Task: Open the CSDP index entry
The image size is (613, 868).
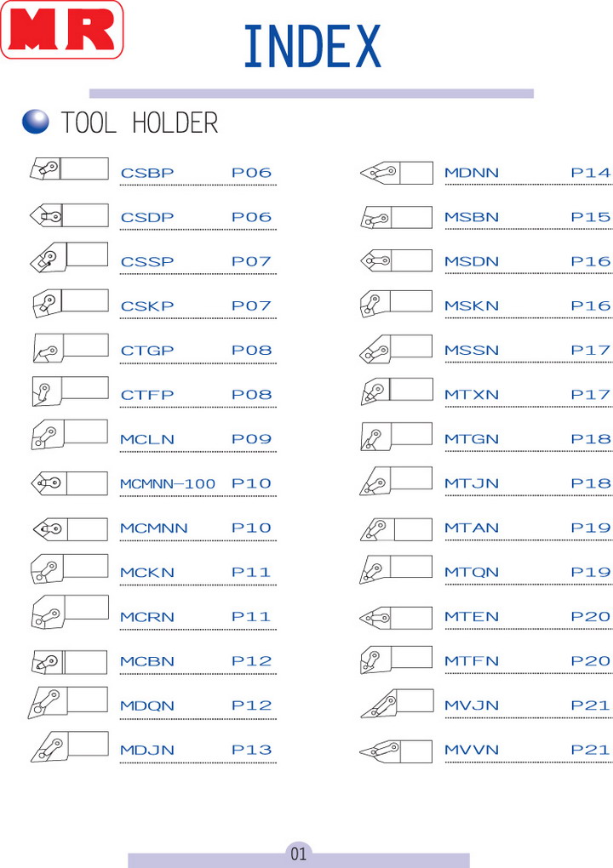Action: point(147,218)
